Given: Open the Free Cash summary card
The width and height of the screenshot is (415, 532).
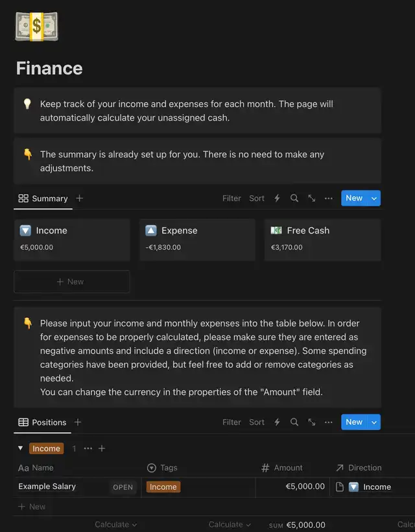Looking at the screenshot, I should [x=322, y=238].
